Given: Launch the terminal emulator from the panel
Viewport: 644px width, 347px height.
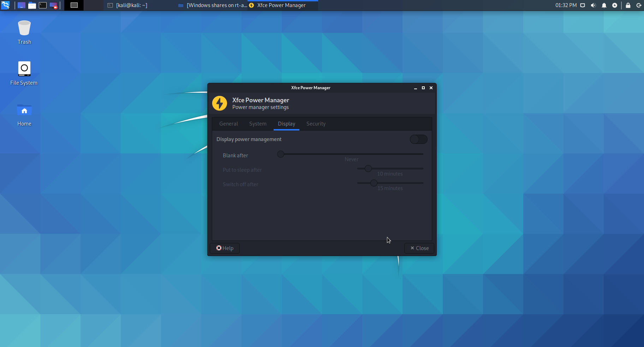Looking at the screenshot, I should tap(43, 5).
